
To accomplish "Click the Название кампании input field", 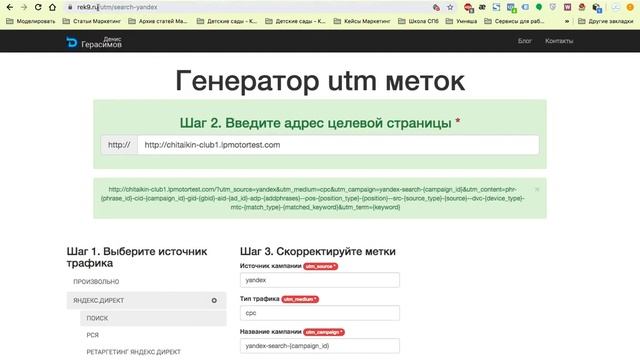I will coord(320,346).
